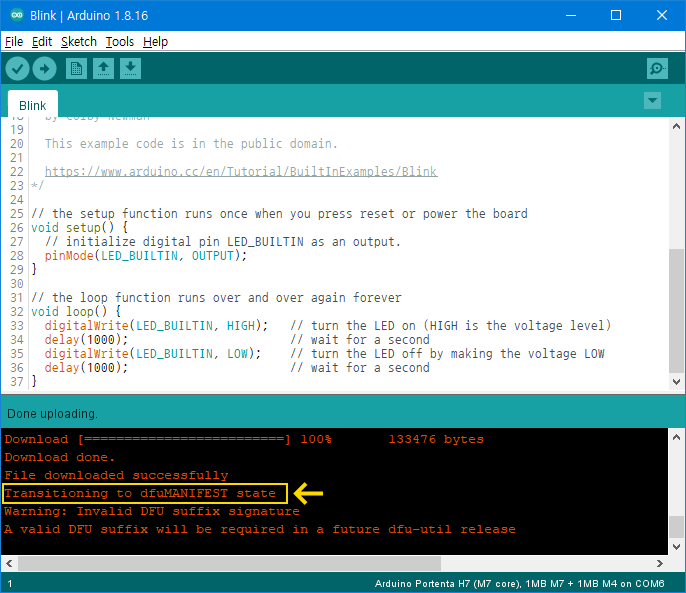Click the Arduino logo in title bar
The height and width of the screenshot is (593, 686).
(x=17, y=15)
